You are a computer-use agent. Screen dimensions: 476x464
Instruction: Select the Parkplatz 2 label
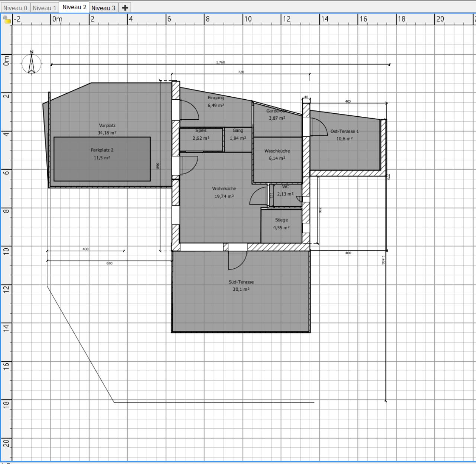coord(102,150)
